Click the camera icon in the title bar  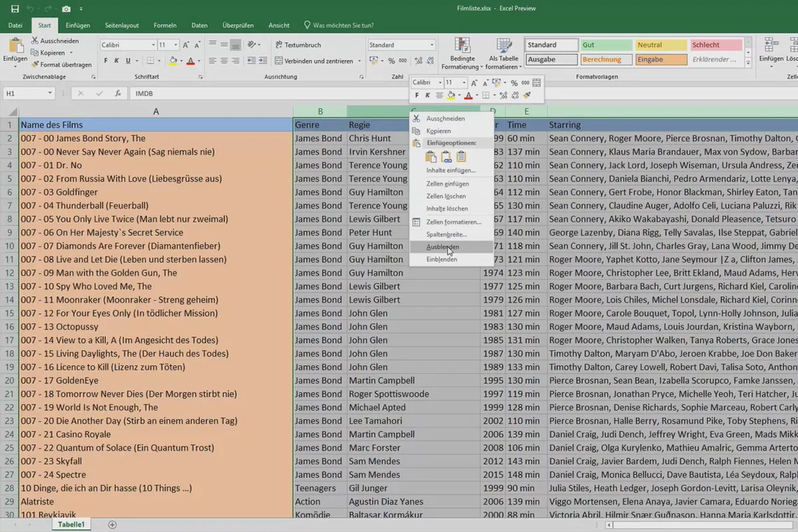coord(66,9)
